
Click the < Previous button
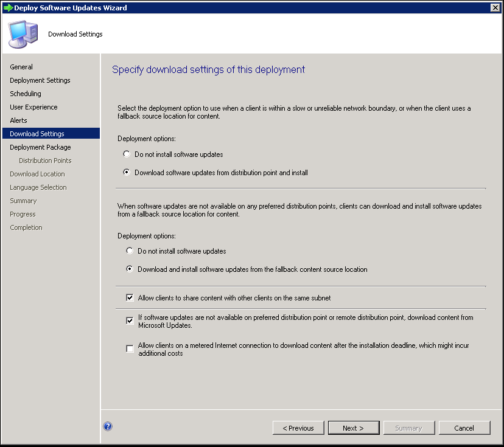pos(298,428)
